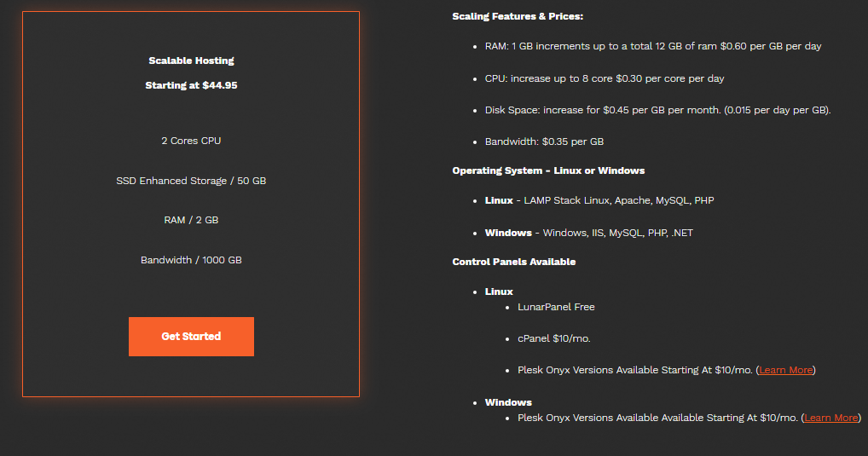
Task: Click the RAM 1 GB increments pricing line
Action: 653,46
